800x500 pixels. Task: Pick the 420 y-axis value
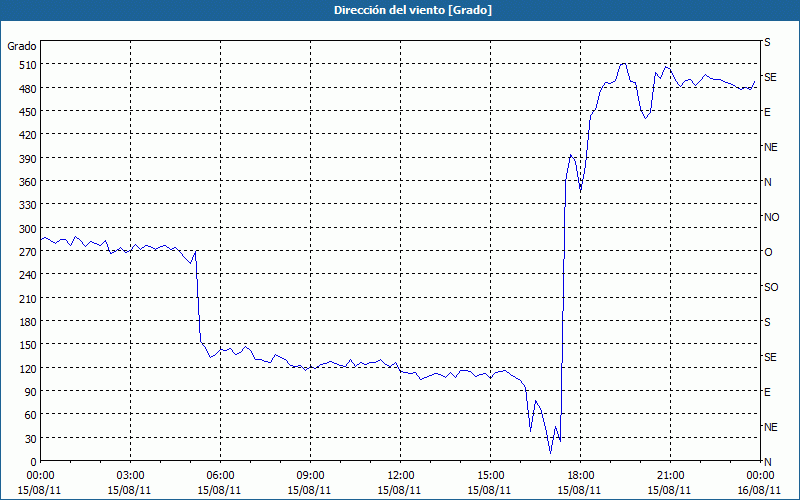point(29,135)
